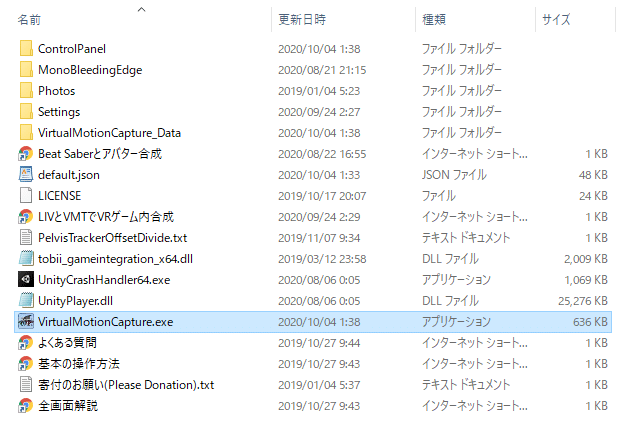
Task: Sort by the 更新日時 column header
Action: pyautogui.click(x=302, y=19)
